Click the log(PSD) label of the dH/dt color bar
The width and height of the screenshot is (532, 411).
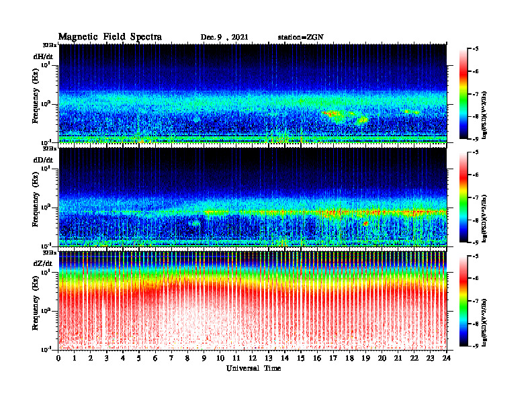pyautogui.click(x=484, y=115)
